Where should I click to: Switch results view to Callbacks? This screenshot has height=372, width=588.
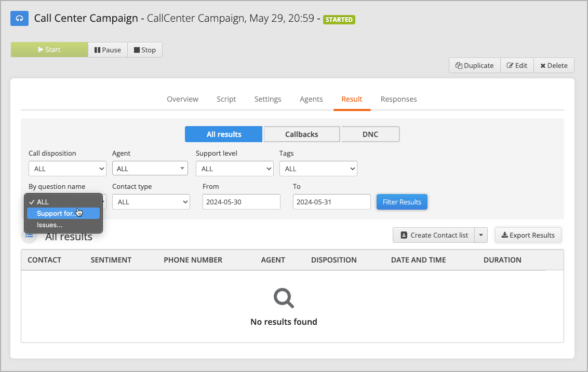302,134
